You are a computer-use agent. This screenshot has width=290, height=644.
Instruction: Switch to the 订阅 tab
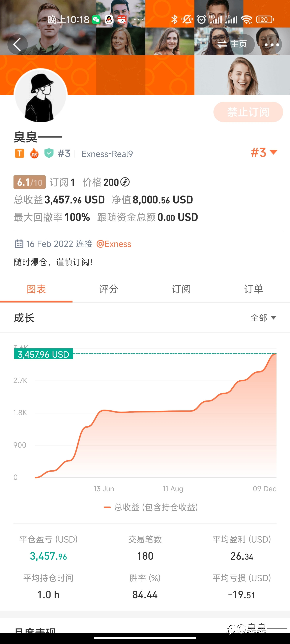tap(181, 289)
